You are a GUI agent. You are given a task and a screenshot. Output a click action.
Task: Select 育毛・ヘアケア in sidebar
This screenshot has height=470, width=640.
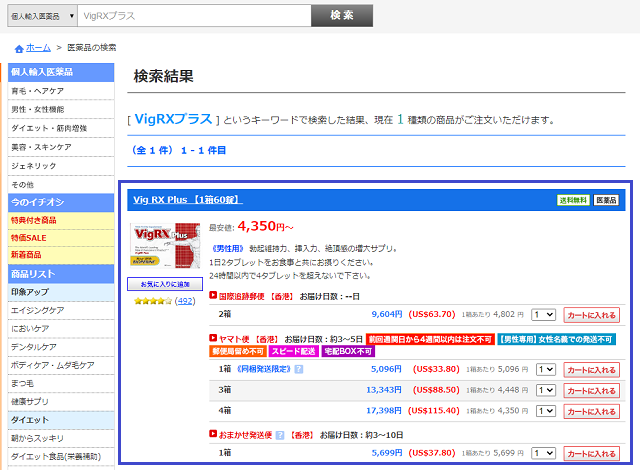(x=61, y=91)
